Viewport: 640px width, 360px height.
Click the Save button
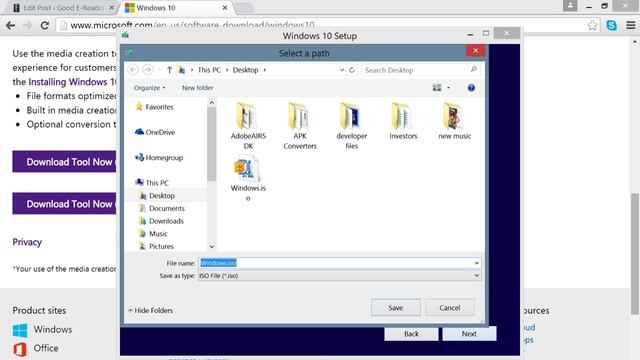396,308
